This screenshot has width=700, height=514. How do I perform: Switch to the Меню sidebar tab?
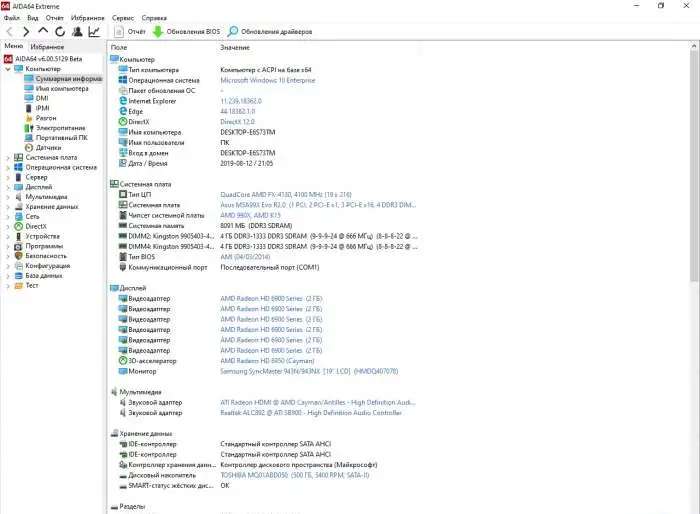[x=13, y=46]
